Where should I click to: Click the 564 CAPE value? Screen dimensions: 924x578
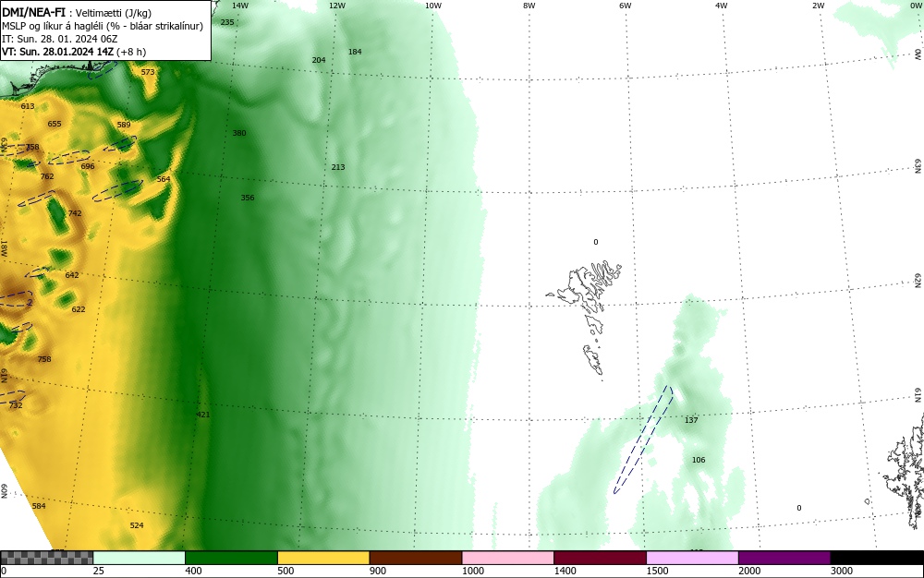164,179
